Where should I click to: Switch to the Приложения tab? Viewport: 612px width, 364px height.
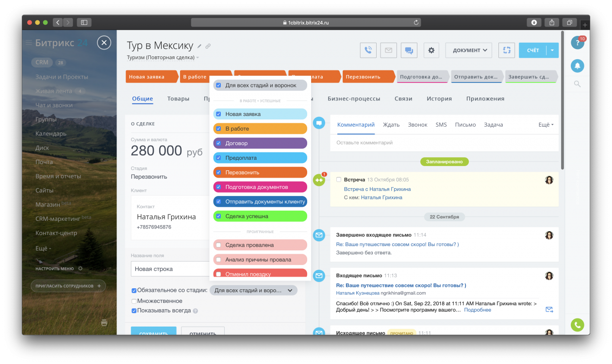pyautogui.click(x=485, y=99)
